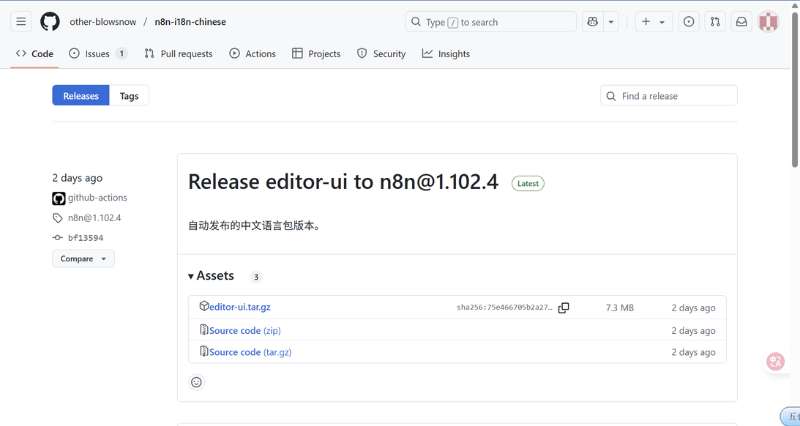Select the Releases button
This screenshot has width=800, height=426.
coord(81,95)
